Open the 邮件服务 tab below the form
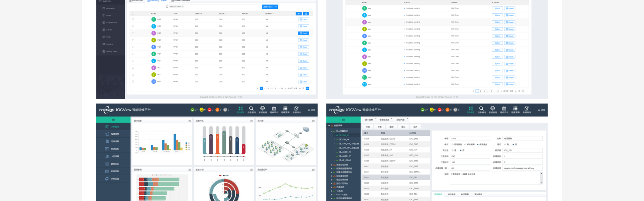 click(x=451, y=194)
